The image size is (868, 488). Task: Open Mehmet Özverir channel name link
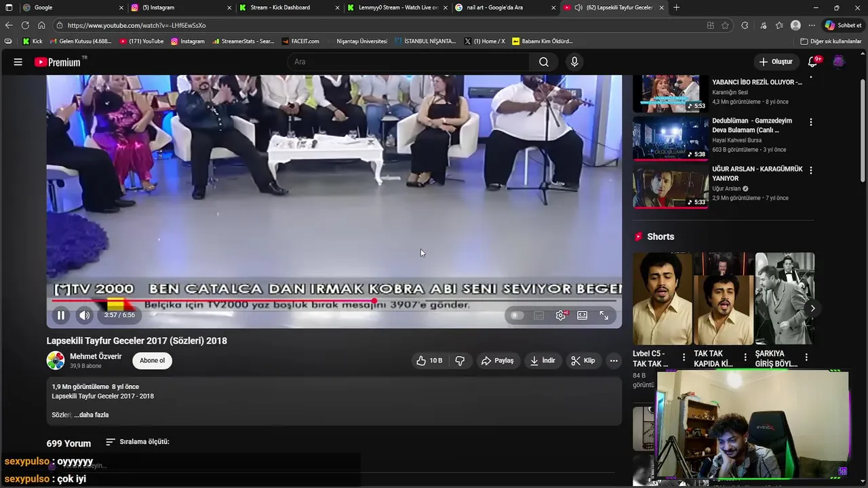click(96, 357)
